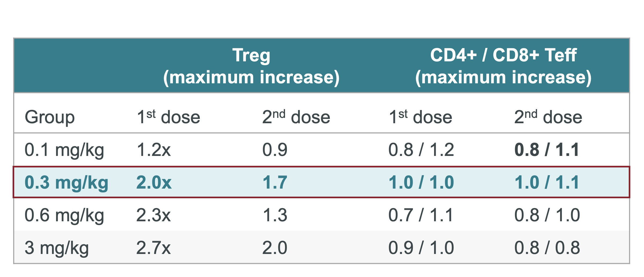Click the CD4+ / CD8+ Teff header
The image size is (644, 277).
point(503,66)
